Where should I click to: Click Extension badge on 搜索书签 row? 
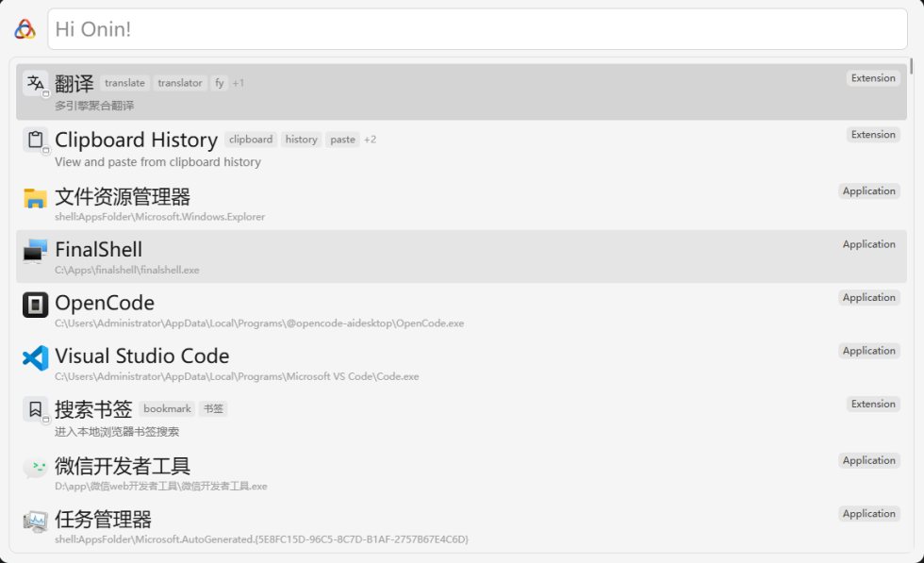[x=873, y=404]
